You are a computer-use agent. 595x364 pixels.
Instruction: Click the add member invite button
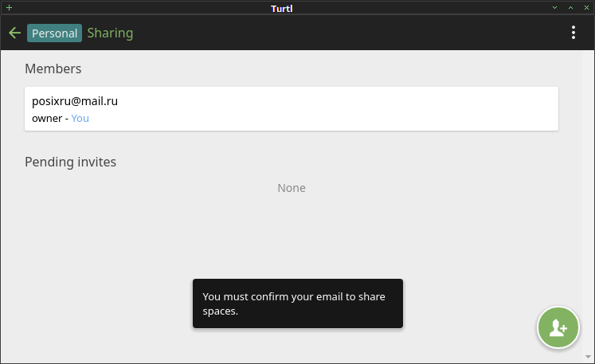[558, 327]
